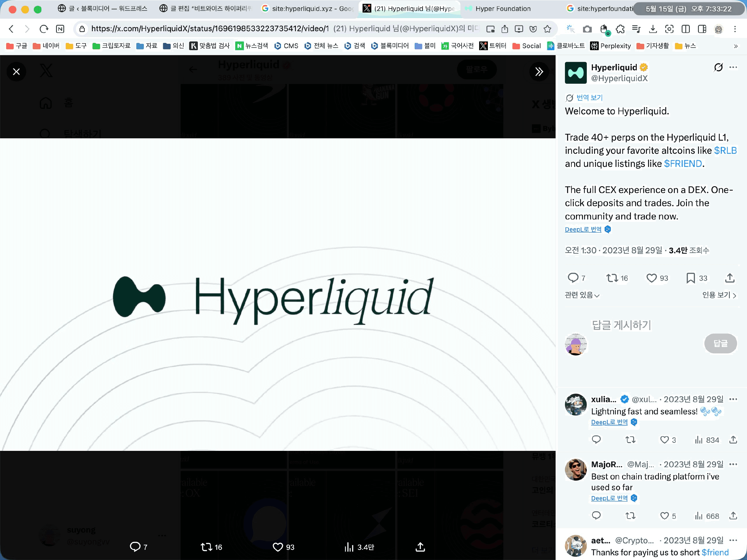
Task: Play the Hyperliquid logo video
Action: tap(277, 294)
